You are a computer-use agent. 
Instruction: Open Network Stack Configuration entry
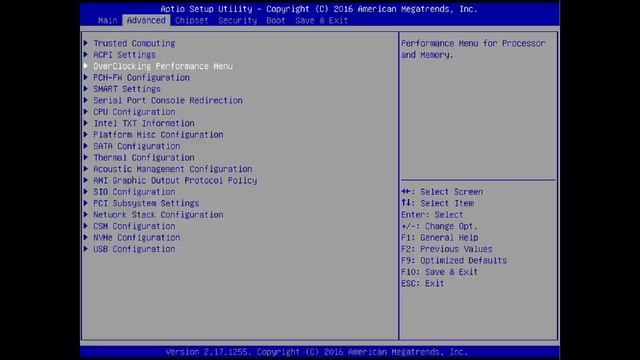tap(158, 215)
